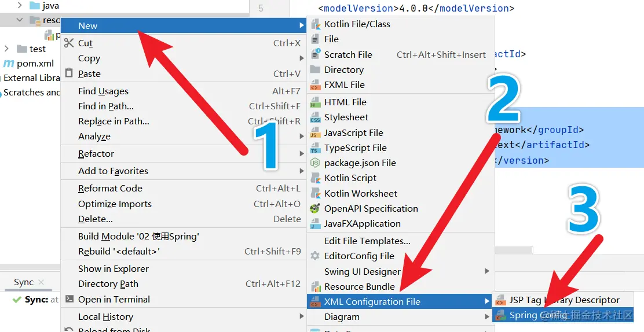Viewport: 644px width, 332px height.
Task: Close the Sync tab
Action: [x=41, y=282]
